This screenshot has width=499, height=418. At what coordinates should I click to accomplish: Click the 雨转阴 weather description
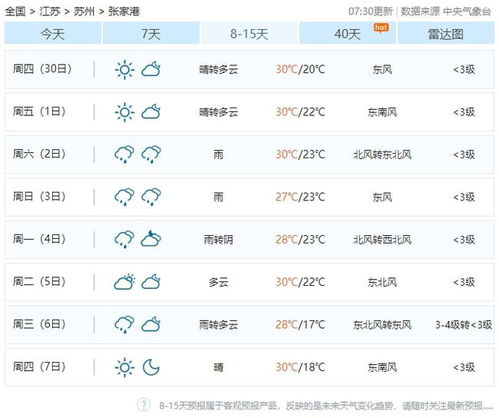(219, 240)
